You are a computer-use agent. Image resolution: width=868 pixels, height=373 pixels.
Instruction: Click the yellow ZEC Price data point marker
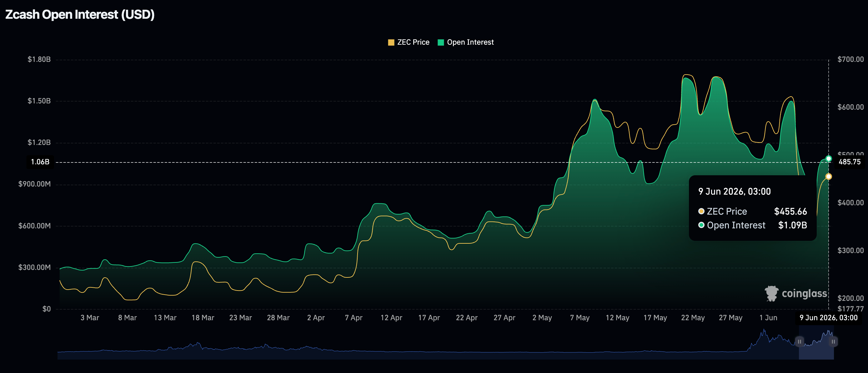point(829,177)
